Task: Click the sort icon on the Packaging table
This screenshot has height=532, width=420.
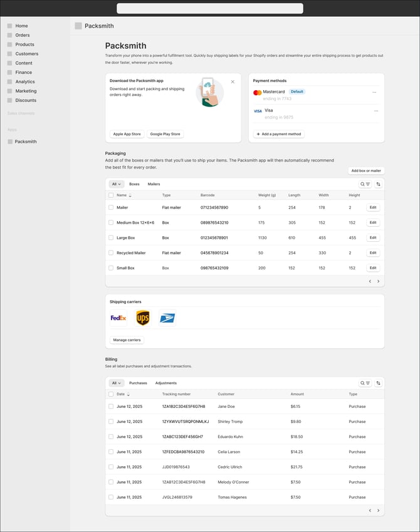Action: click(x=378, y=183)
